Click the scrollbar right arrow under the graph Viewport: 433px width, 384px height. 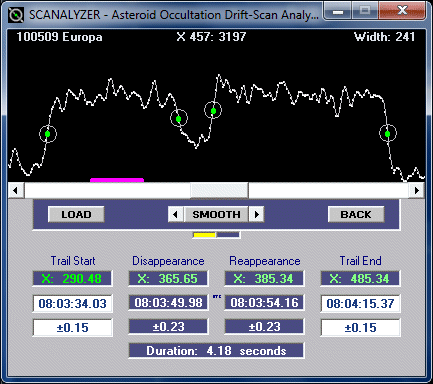pyautogui.click(x=417, y=190)
